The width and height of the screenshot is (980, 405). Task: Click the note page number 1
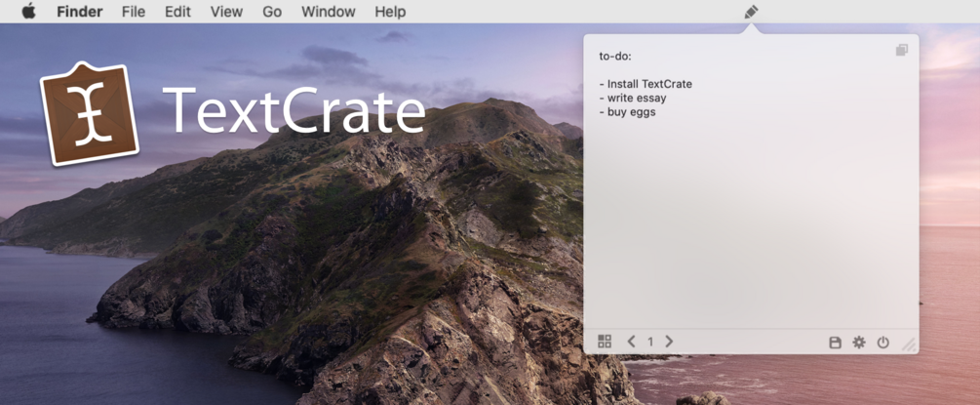point(650,342)
